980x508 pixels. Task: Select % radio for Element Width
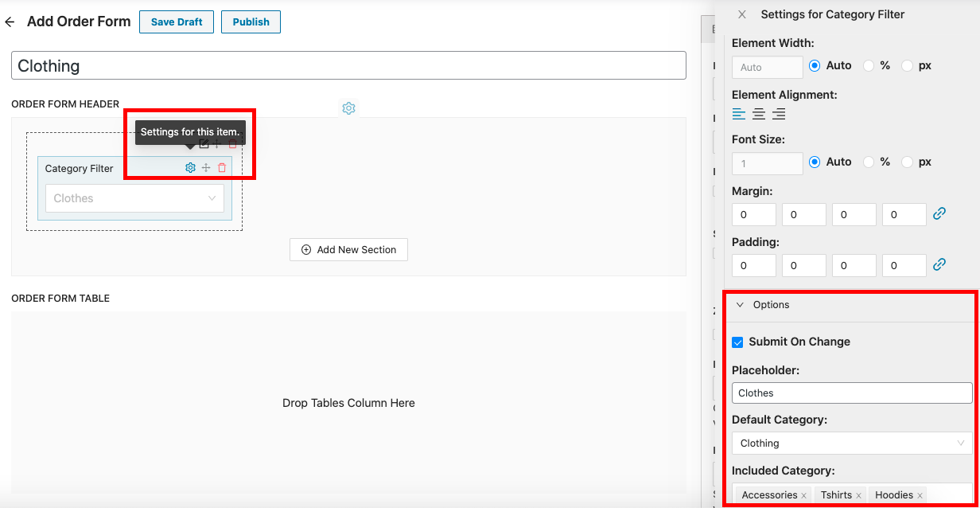click(869, 66)
